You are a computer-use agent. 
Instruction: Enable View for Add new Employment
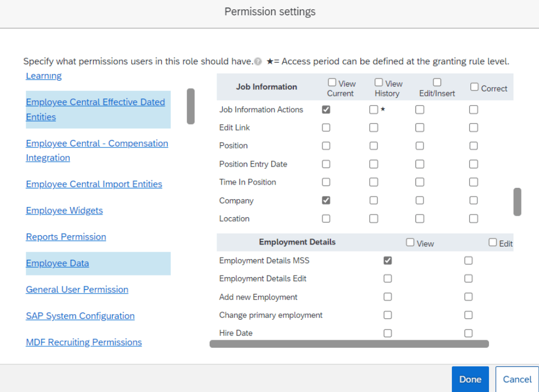(x=388, y=297)
